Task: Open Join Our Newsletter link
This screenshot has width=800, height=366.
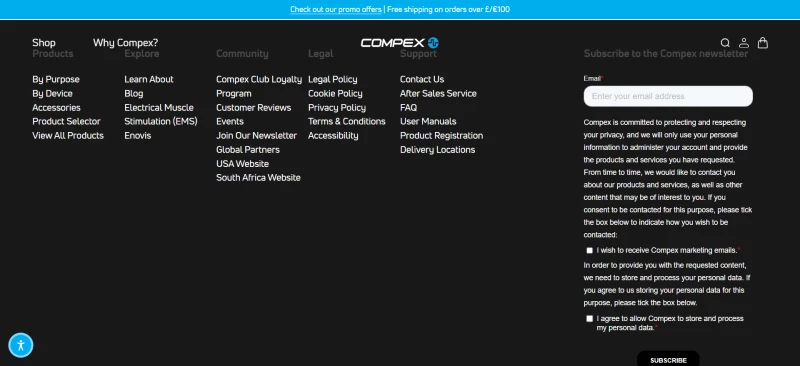Action: coord(256,135)
